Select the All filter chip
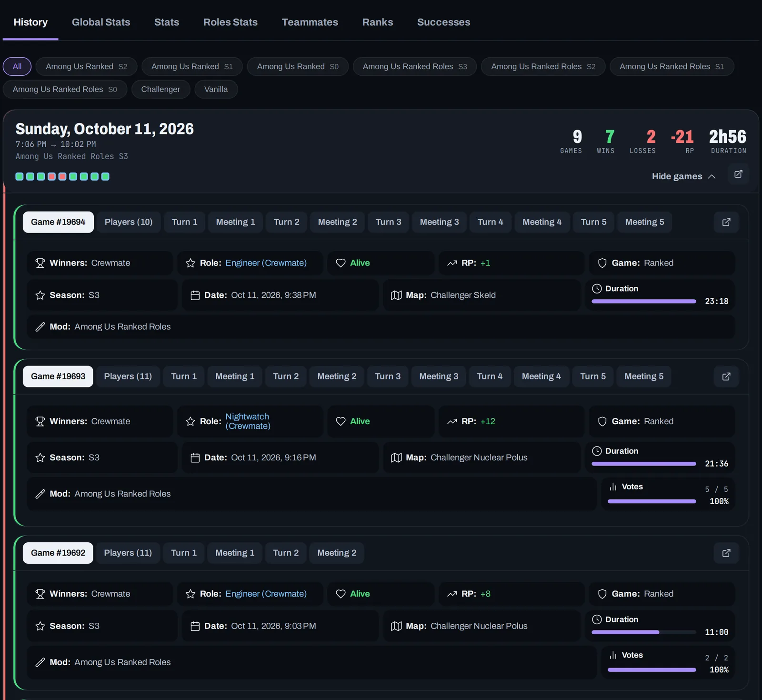 click(x=17, y=66)
